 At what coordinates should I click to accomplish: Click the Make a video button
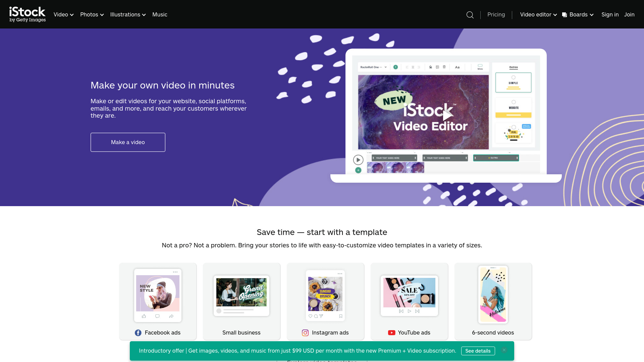click(x=128, y=142)
